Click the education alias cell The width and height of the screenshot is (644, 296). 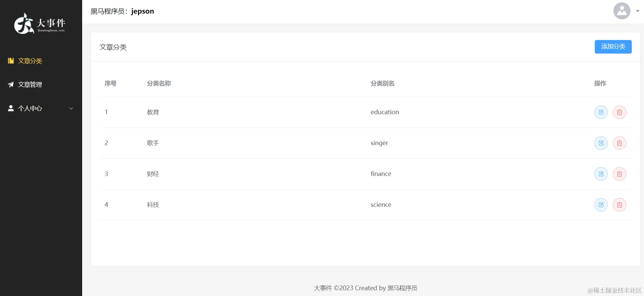click(x=385, y=112)
